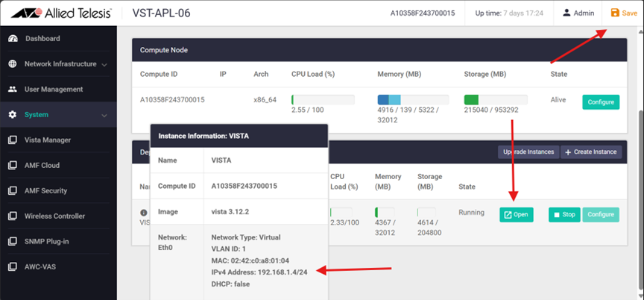Click the VST-APL-06 device name
Viewport: 644px width, 300px height.
[162, 13]
